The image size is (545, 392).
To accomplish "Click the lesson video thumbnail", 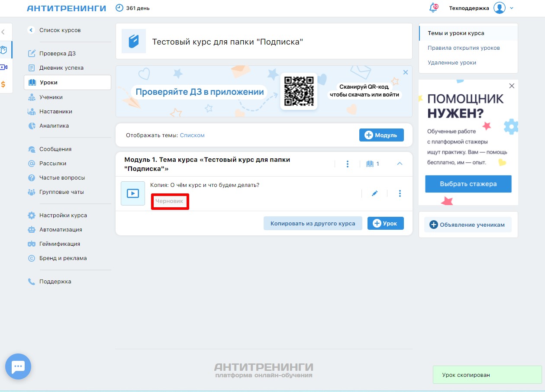I will (133, 193).
